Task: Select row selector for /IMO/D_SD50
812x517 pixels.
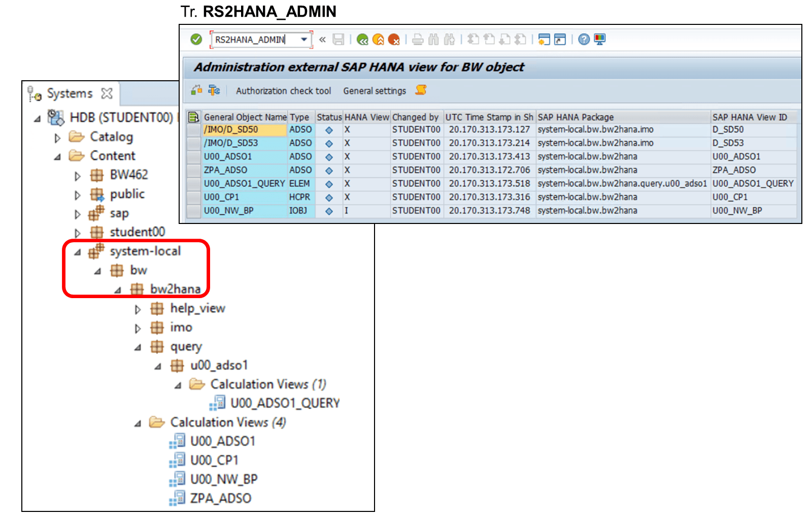Action: [x=193, y=130]
